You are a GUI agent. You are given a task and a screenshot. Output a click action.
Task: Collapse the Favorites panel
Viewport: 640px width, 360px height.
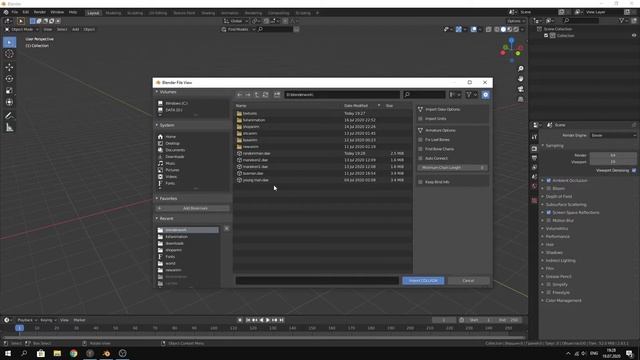click(x=157, y=198)
